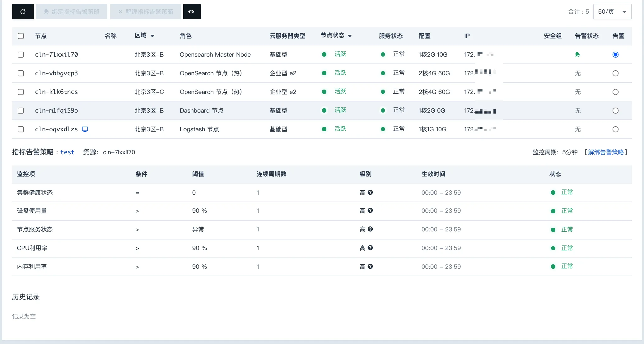Check the cln-m1fqi59o row checkbox
The width and height of the screenshot is (644, 344).
pyautogui.click(x=21, y=110)
